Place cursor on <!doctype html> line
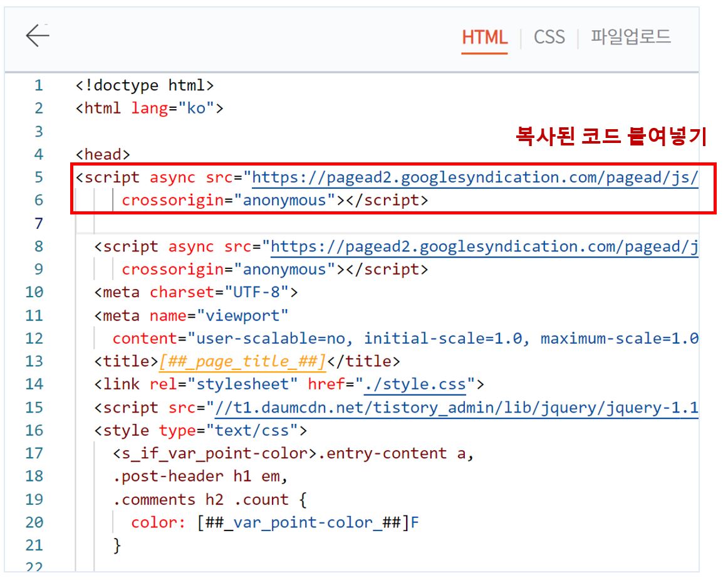The width and height of the screenshot is (728, 580). [x=144, y=85]
